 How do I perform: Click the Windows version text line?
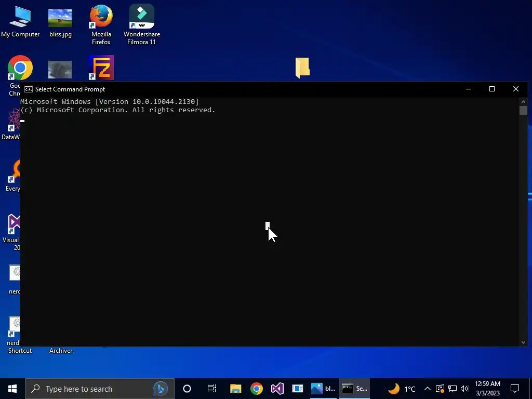(110, 101)
